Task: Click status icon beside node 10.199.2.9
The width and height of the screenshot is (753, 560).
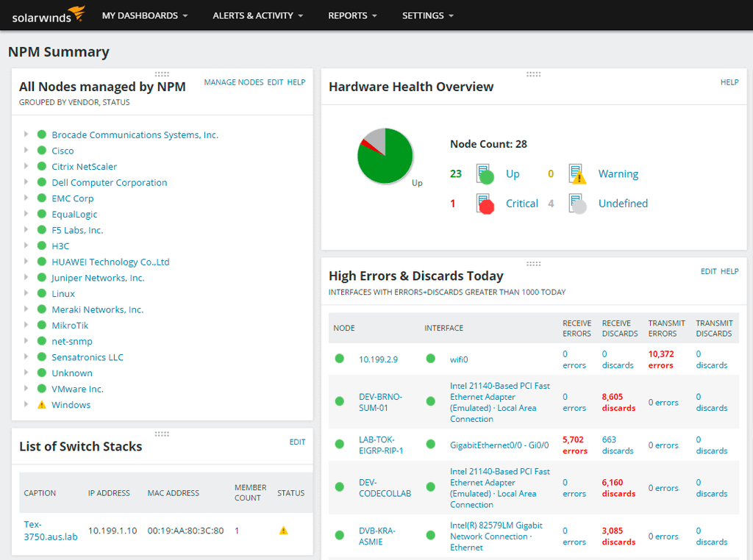Action: click(x=340, y=359)
